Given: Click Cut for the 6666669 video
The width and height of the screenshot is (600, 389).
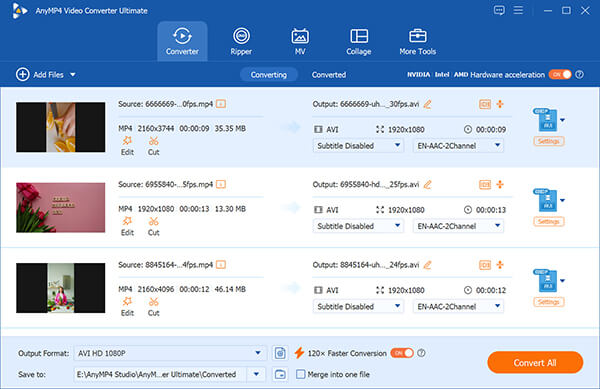Looking at the screenshot, I should click(153, 146).
